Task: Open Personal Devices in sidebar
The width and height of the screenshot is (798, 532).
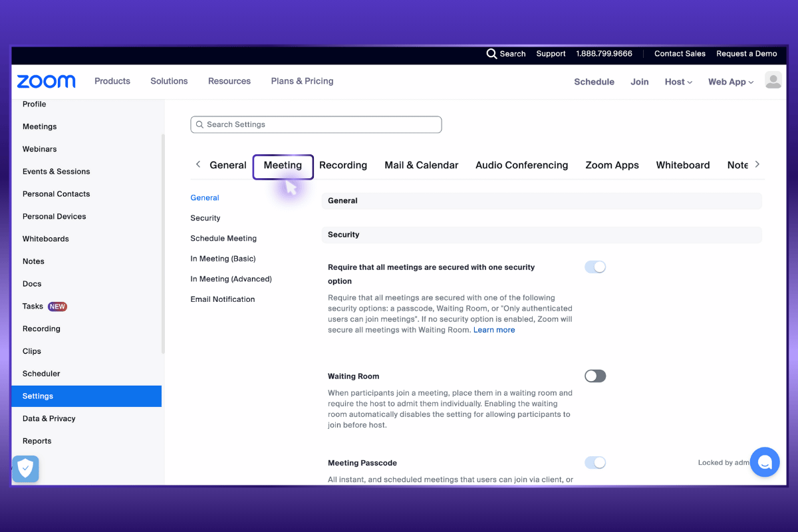Action: [x=55, y=217]
